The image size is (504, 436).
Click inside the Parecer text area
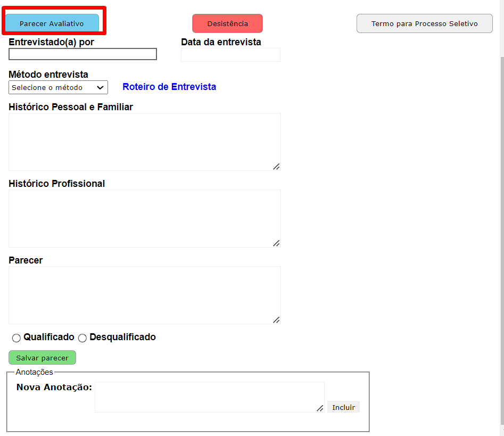pyautogui.click(x=144, y=295)
